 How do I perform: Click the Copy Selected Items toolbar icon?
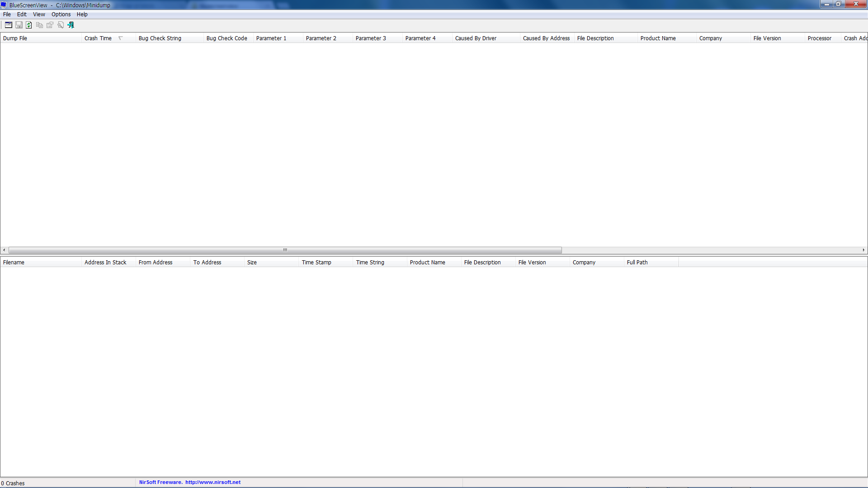pos(39,25)
